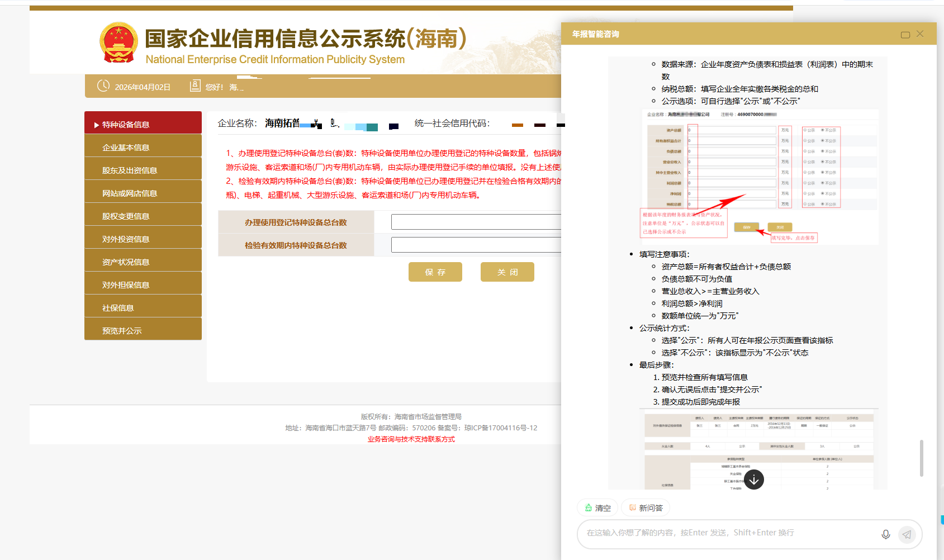Click the clock icon beside the date

pos(103,86)
